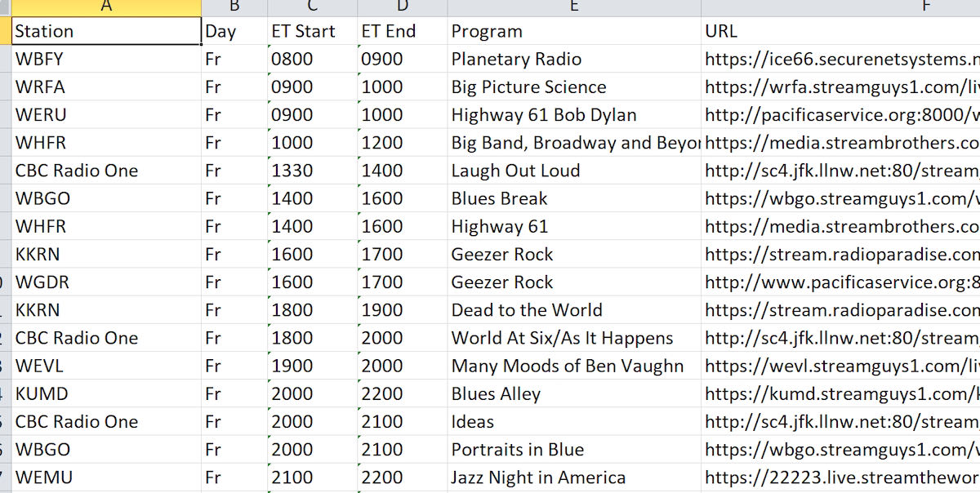Click the Jazz Night in America cell

click(x=574, y=477)
